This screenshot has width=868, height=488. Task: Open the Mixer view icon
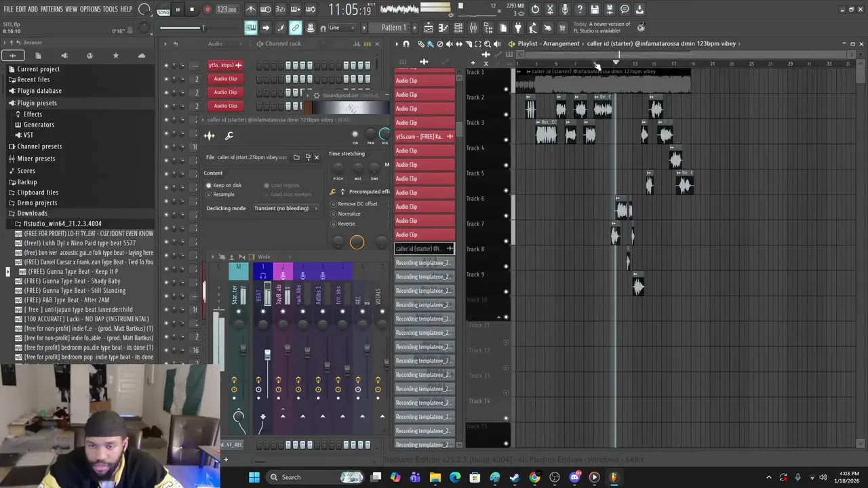tap(473, 28)
